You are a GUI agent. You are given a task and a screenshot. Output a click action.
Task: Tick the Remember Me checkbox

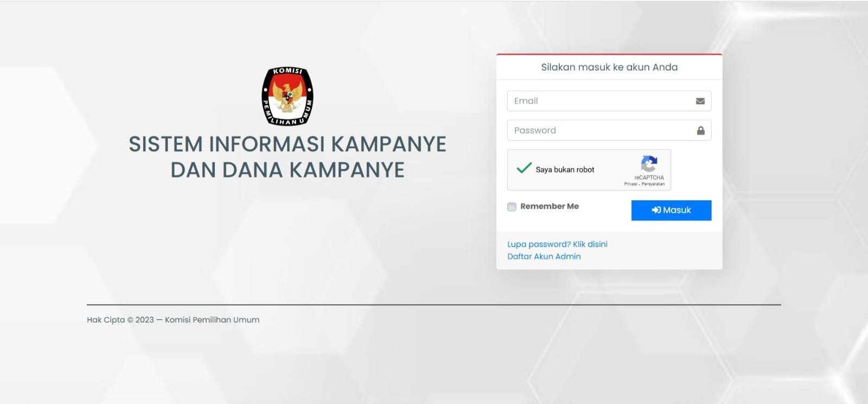click(512, 207)
